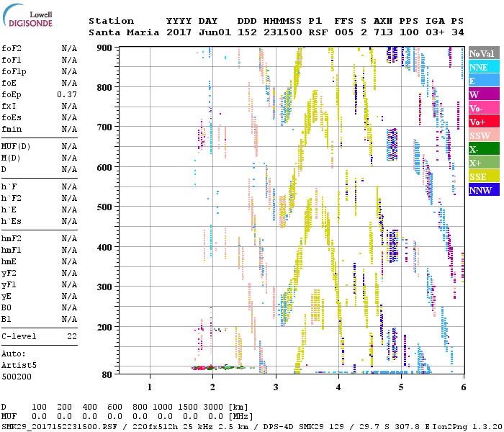The image size is (504, 432).
Task: Click the foF2 parameter label
Action: (x=12, y=48)
